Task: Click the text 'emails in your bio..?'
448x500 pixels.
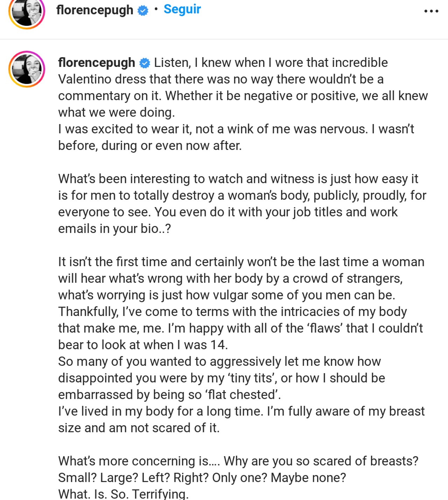Action: pos(114,228)
